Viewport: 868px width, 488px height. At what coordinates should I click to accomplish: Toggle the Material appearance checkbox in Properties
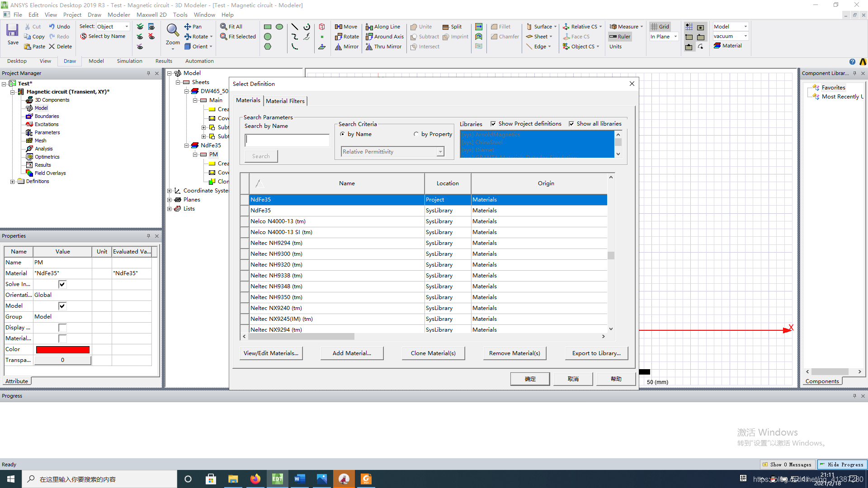click(x=62, y=338)
